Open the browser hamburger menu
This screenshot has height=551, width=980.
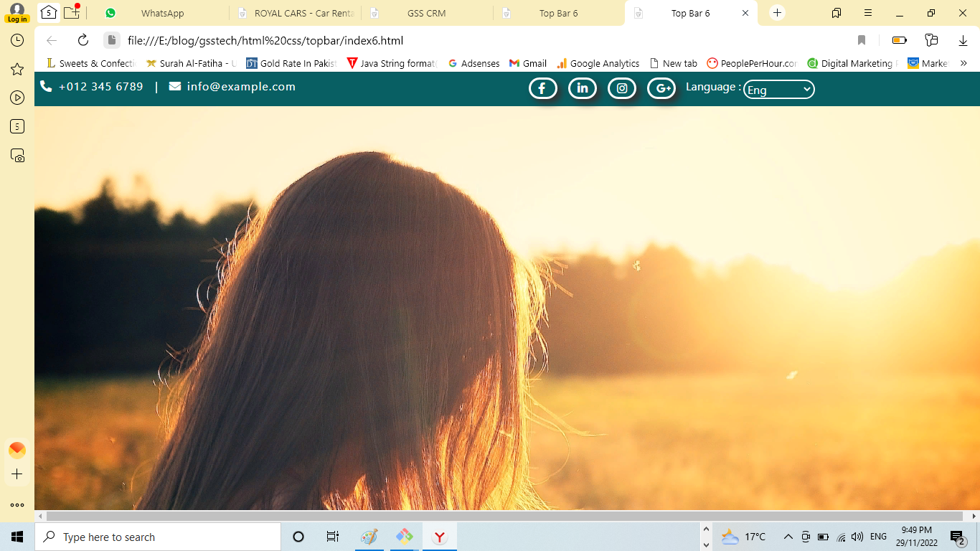[868, 13]
